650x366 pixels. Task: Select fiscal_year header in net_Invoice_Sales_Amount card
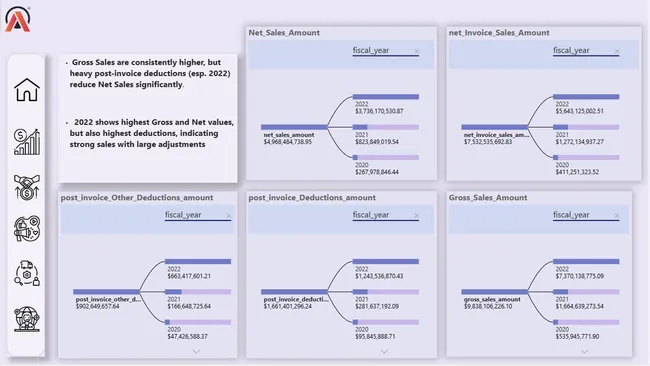click(571, 51)
